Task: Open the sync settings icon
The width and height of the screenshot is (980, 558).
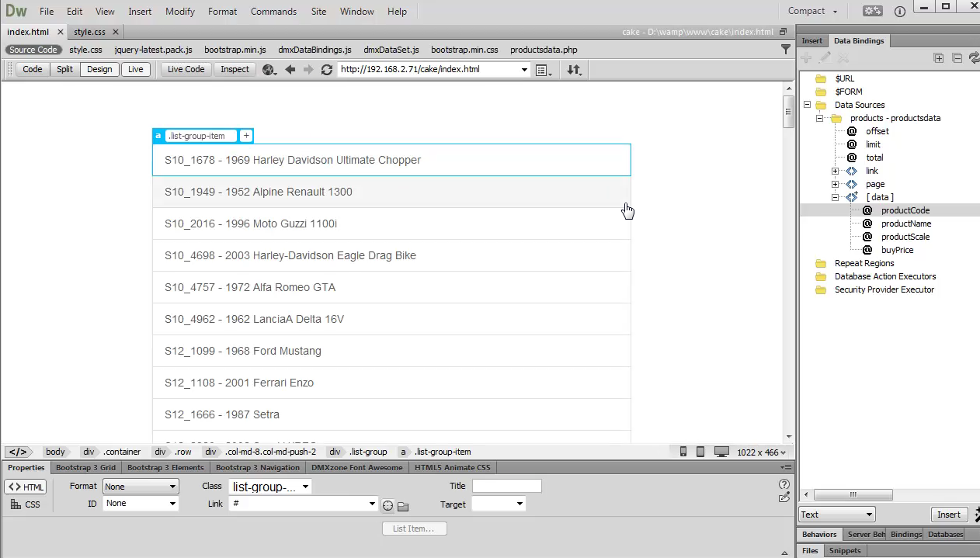Action: tap(873, 11)
